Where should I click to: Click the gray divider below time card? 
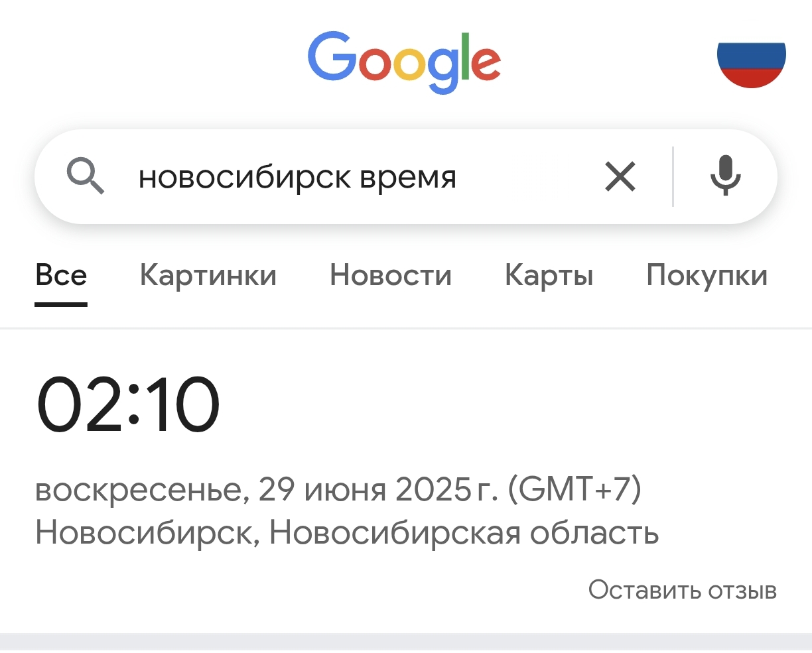406,642
